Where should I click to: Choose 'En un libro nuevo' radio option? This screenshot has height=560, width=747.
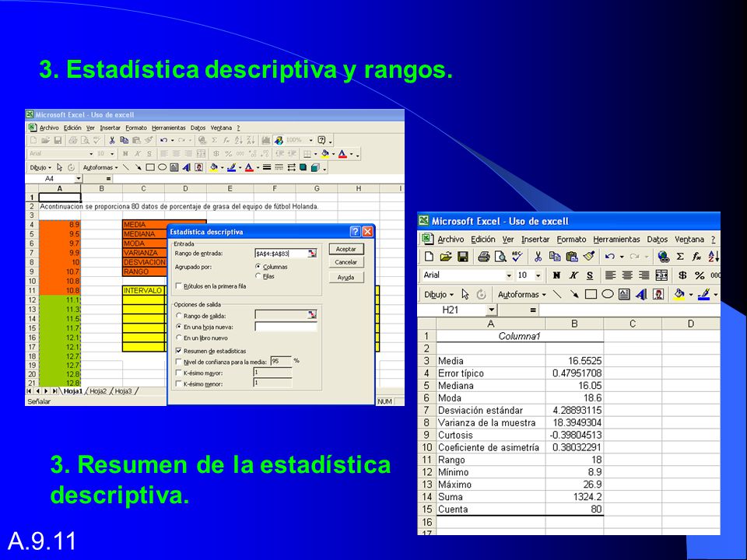click(x=179, y=338)
